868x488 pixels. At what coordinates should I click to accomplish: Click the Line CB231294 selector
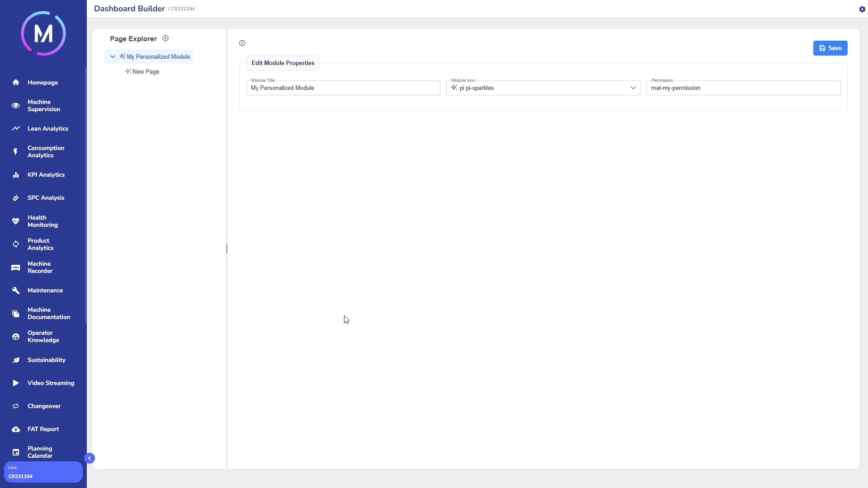[43, 472]
